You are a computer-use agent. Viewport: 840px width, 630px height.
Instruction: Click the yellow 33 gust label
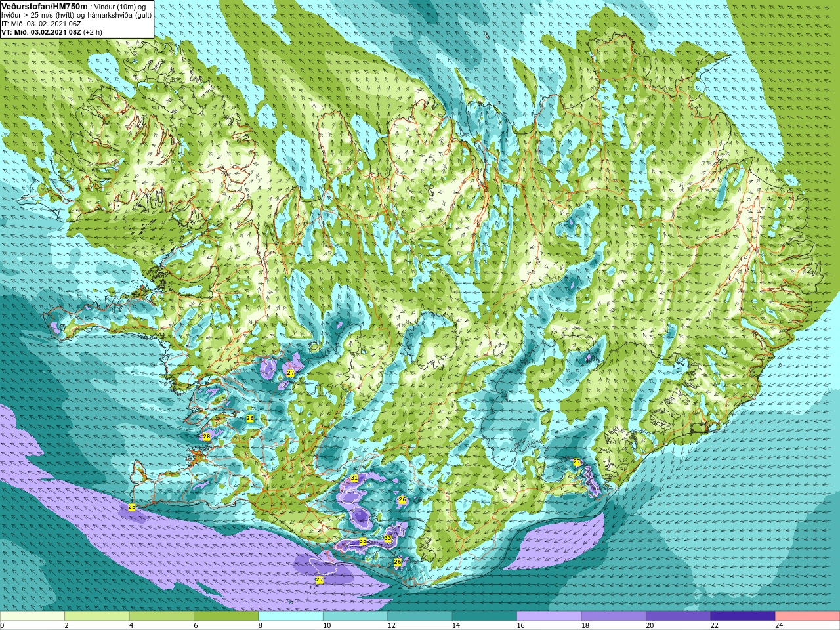tap(388, 539)
